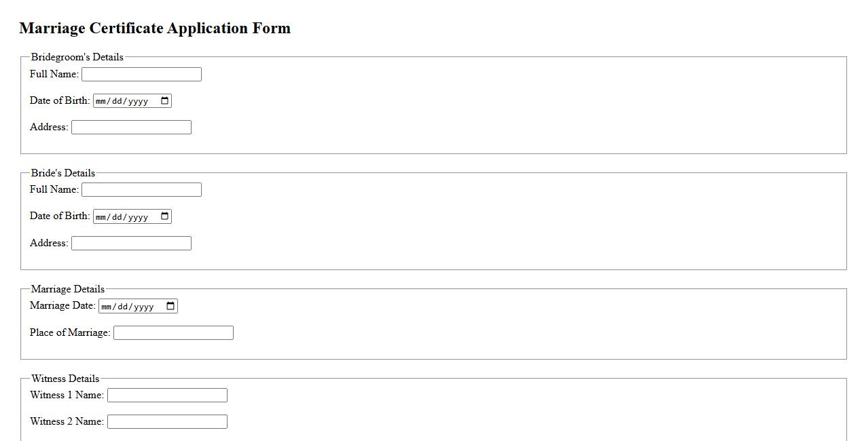The width and height of the screenshot is (868, 441).
Task: Select the Bride's Full Name text box
Action: click(x=141, y=189)
